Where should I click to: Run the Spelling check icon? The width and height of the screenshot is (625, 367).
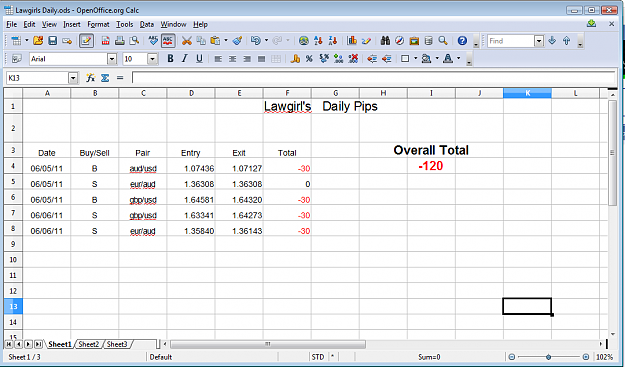click(x=153, y=41)
